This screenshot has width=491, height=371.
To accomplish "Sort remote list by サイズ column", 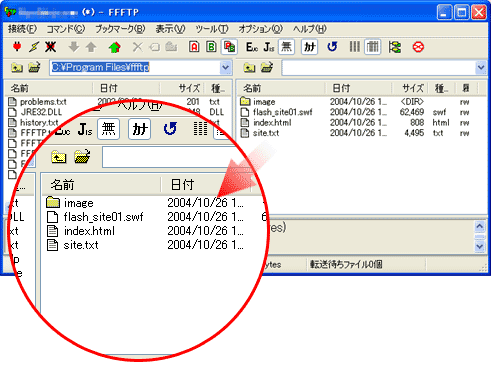I will (410, 88).
